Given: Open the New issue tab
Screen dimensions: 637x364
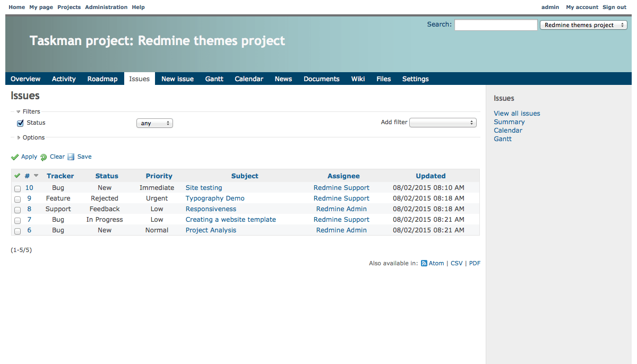Looking at the screenshot, I should point(177,79).
